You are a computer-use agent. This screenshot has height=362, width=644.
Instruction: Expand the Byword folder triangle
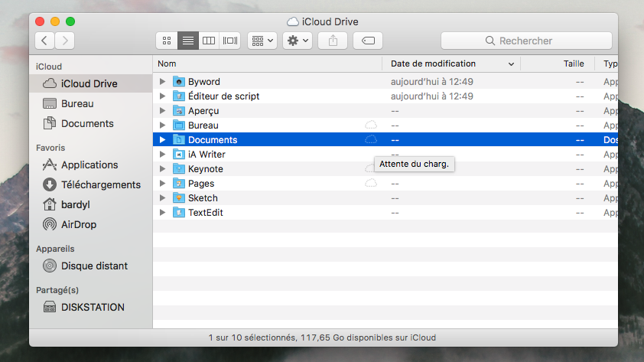162,81
